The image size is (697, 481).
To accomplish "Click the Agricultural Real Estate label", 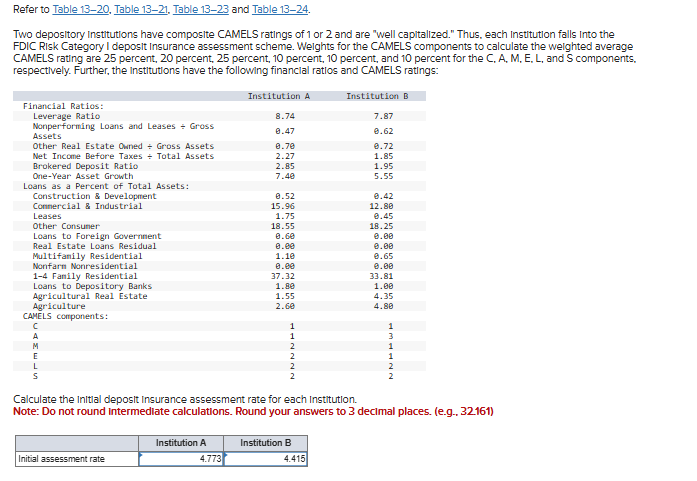I will point(90,296).
